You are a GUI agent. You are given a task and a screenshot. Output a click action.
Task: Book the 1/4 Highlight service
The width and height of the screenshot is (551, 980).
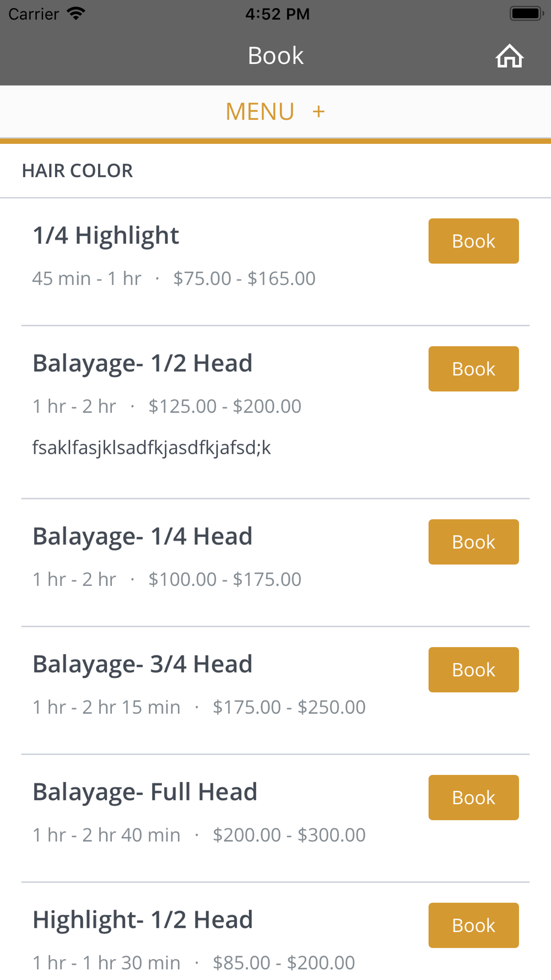pos(473,241)
